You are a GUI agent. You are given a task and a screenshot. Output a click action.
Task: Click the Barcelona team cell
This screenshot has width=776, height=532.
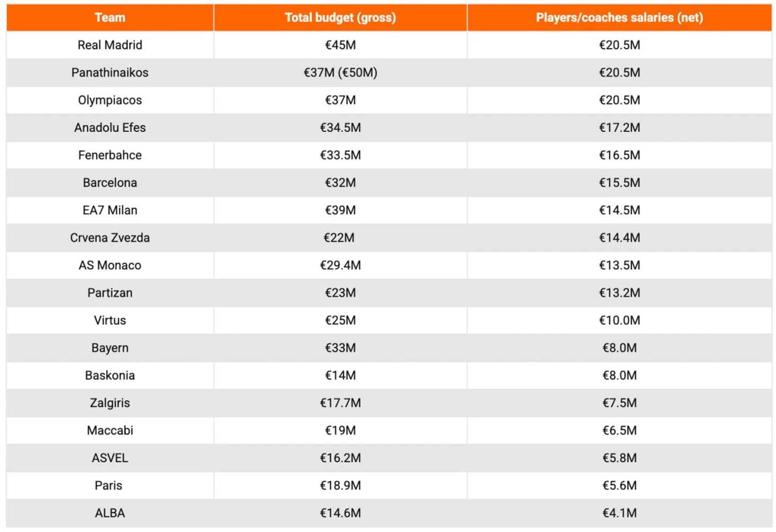(110, 183)
